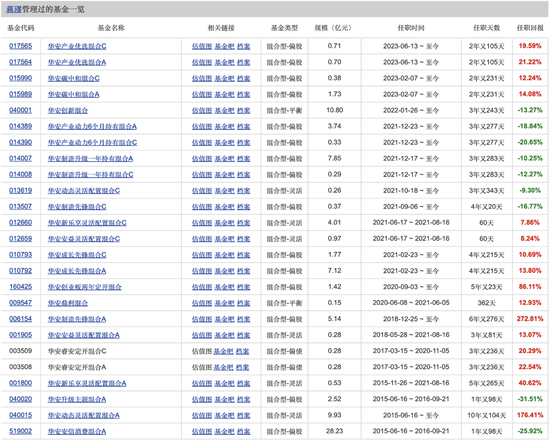Open 华安制造先锋混合A fund name link

(x=77, y=319)
